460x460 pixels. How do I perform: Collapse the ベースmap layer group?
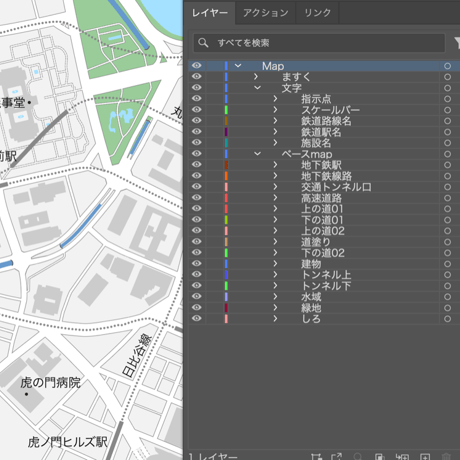coord(257,154)
